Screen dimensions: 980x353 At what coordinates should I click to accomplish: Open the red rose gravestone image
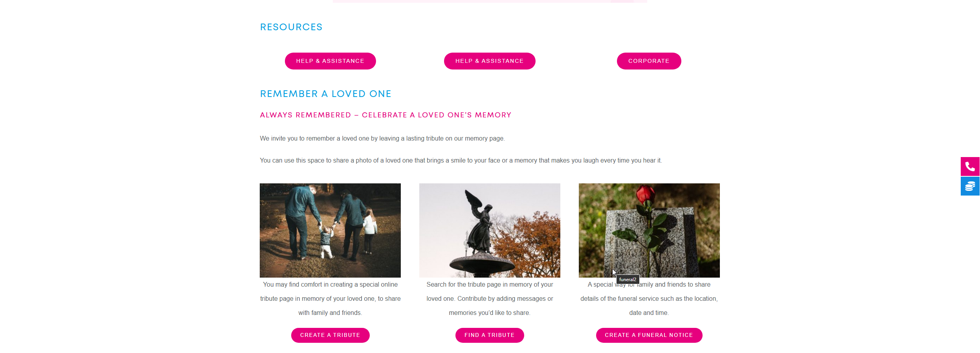(649, 230)
